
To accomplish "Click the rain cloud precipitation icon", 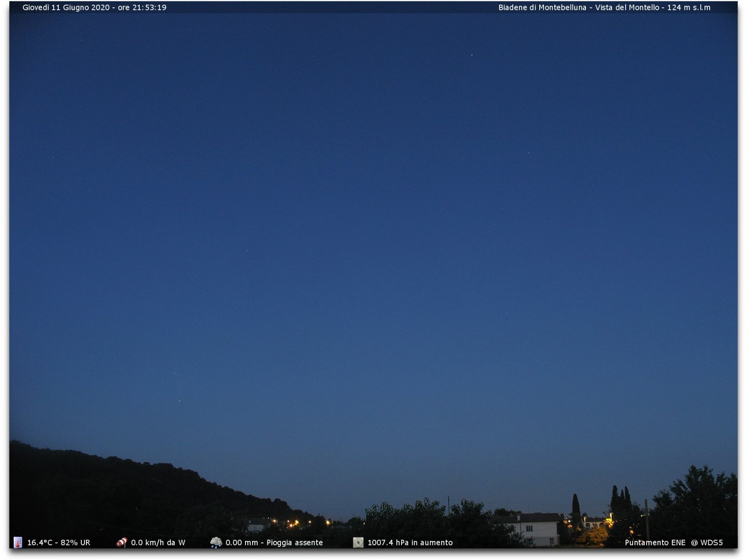I will point(216,542).
